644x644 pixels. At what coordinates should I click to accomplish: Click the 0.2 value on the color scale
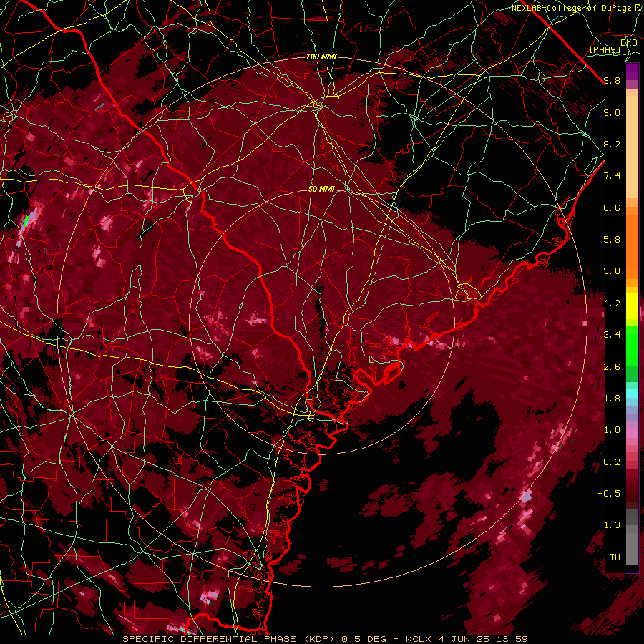[612, 462]
